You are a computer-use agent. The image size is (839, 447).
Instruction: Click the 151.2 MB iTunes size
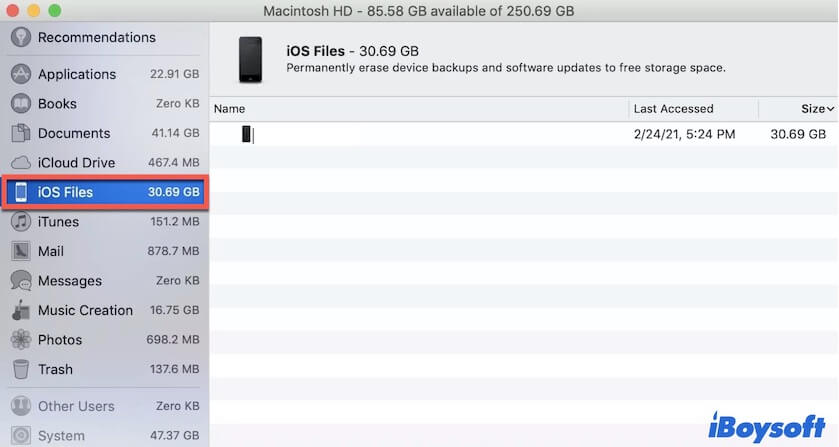[175, 221]
